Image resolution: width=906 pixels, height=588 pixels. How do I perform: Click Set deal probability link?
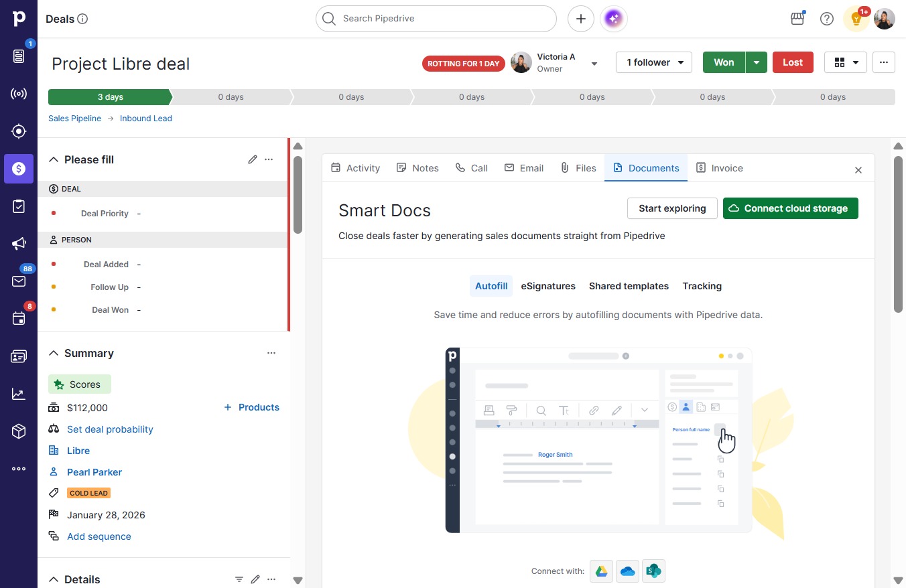pos(110,429)
